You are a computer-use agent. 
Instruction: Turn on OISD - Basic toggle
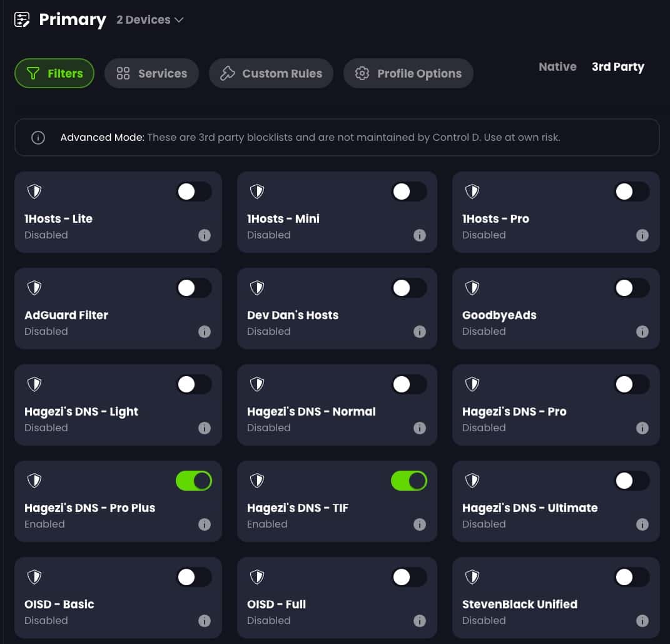coord(194,577)
